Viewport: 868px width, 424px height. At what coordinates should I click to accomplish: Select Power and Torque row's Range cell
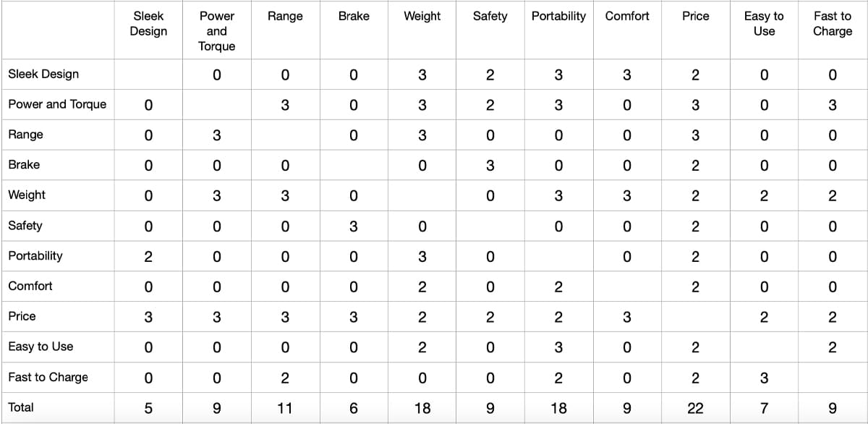[285, 105]
